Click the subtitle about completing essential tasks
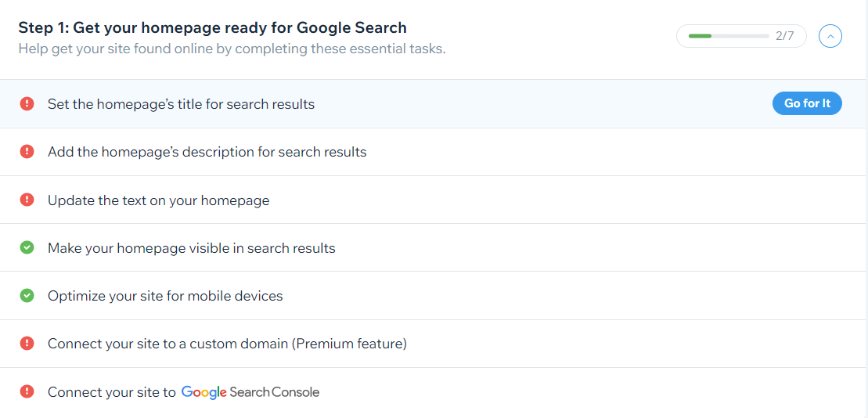868x418 pixels. 232,49
